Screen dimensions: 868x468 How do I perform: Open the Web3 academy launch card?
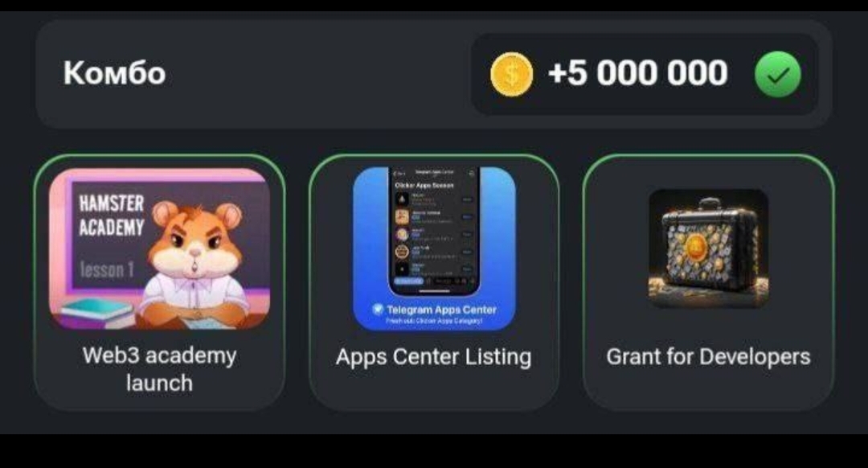[x=159, y=282]
